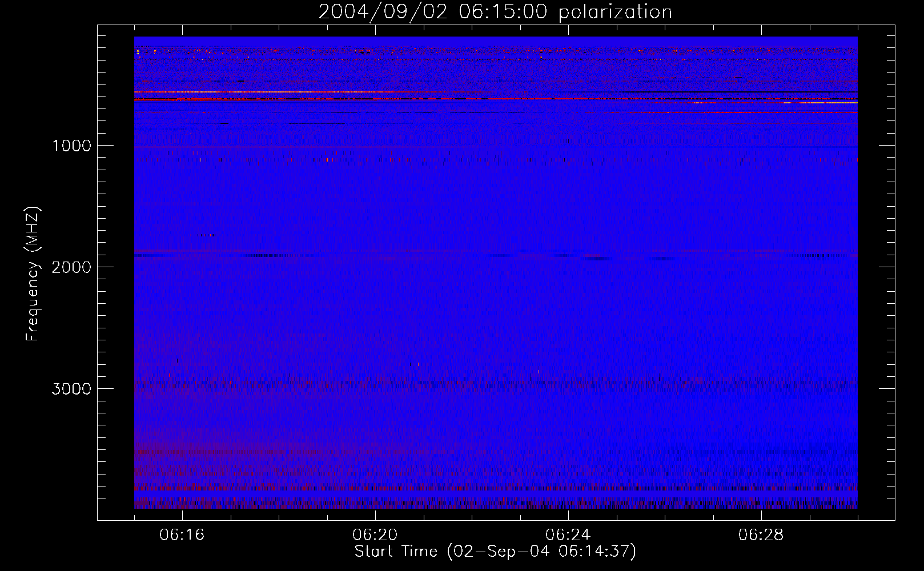
Task: Select the "Frequency (MHZ)" vertical axis label
Action: [x=33, y=274]
